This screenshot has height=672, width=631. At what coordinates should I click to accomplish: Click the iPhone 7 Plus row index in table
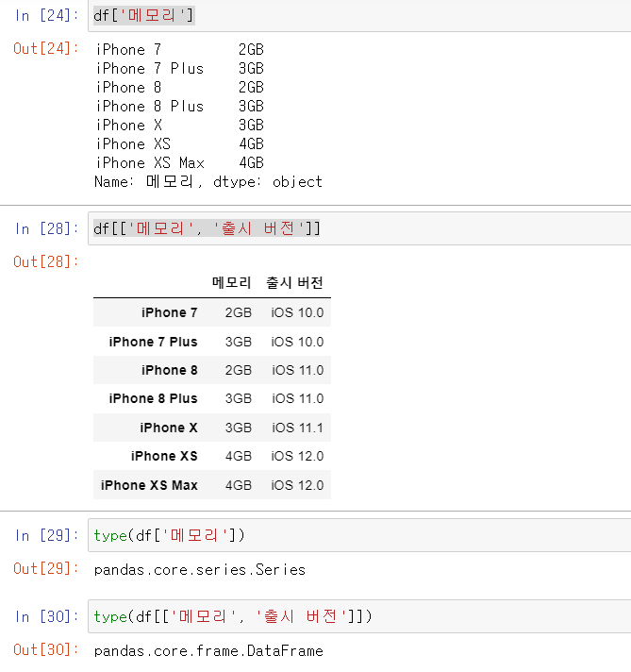tap(154, 342)
